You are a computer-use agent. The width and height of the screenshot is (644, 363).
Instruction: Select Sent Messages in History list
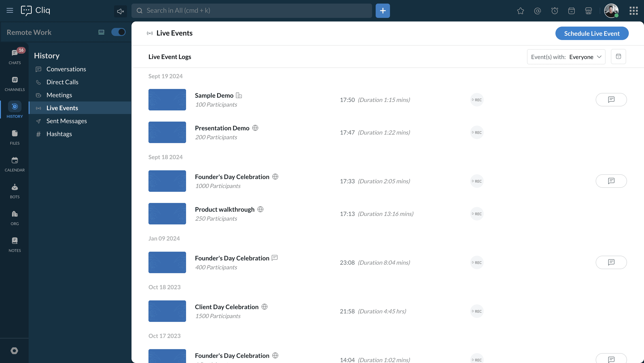(66, 121)
